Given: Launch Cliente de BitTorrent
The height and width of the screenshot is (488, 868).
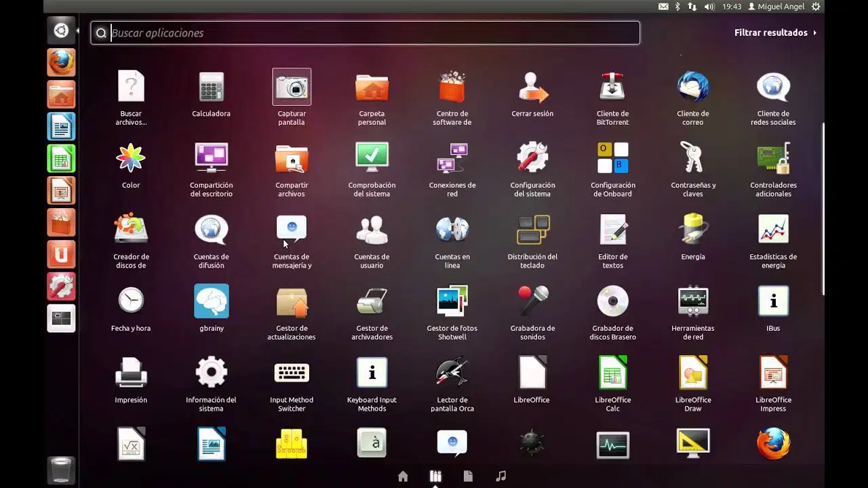Looking at the screenshot, I should click(x=613, y=87).
